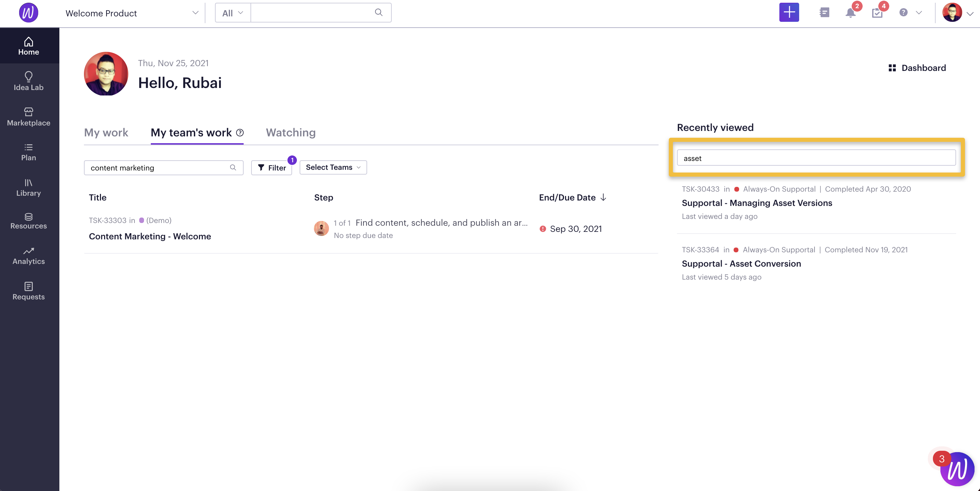Open the tasks checklist icon with 4 badge
This screenshot has width=980, height=491.
click(877, 13)
